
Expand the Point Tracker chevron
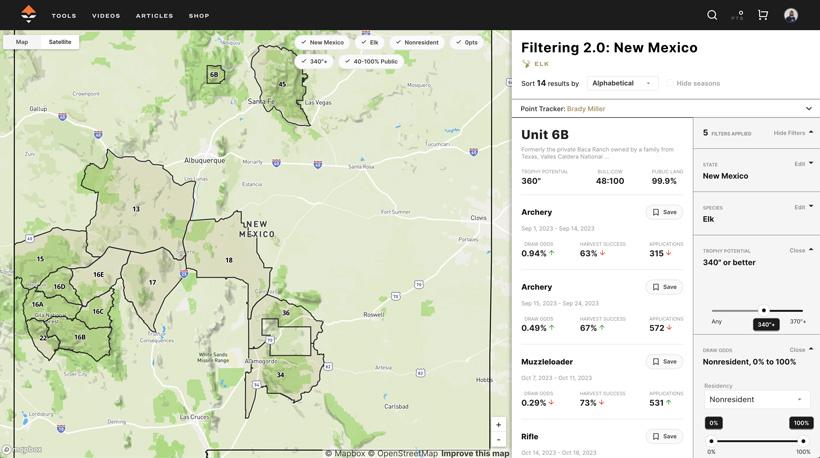(808, 109)
